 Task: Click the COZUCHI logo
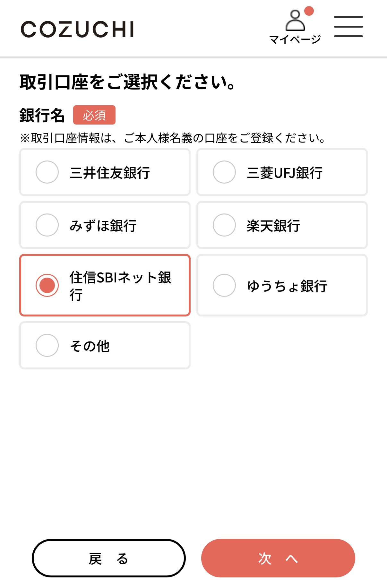(x=77, y=29)
